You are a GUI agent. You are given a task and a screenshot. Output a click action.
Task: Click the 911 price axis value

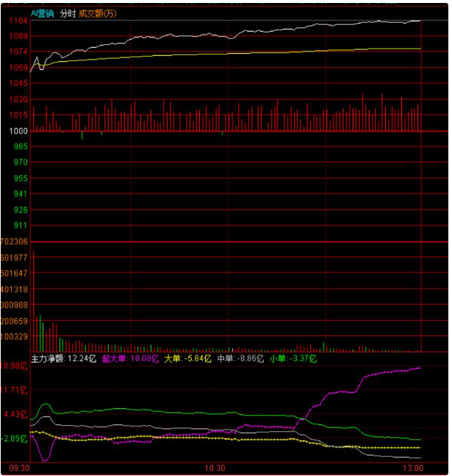click(21, 225)
